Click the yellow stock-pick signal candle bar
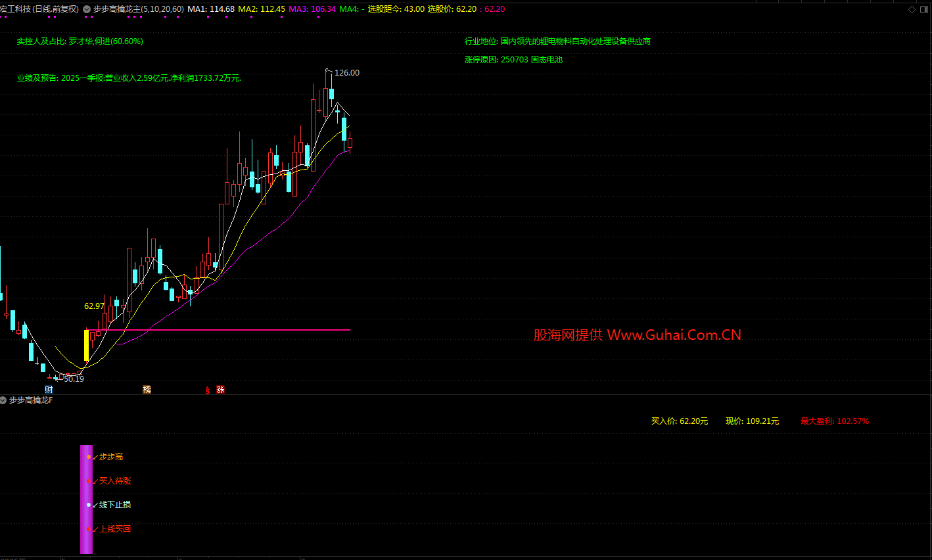932x560 pixels. [86, 345]
